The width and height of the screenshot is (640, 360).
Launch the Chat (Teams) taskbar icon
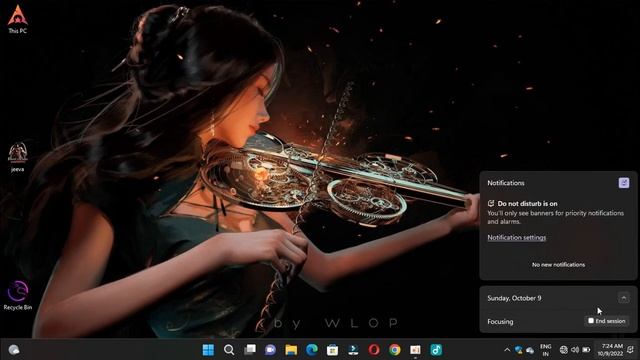[270, 350]
